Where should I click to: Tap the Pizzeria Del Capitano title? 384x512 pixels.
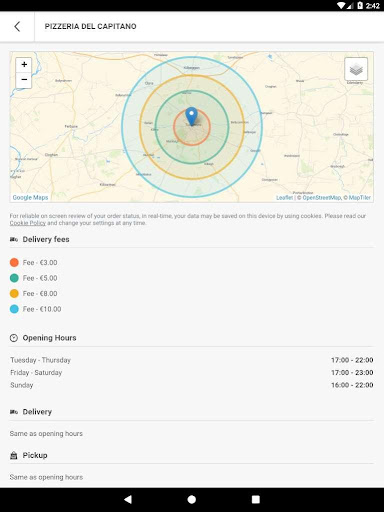coord(91,27)
